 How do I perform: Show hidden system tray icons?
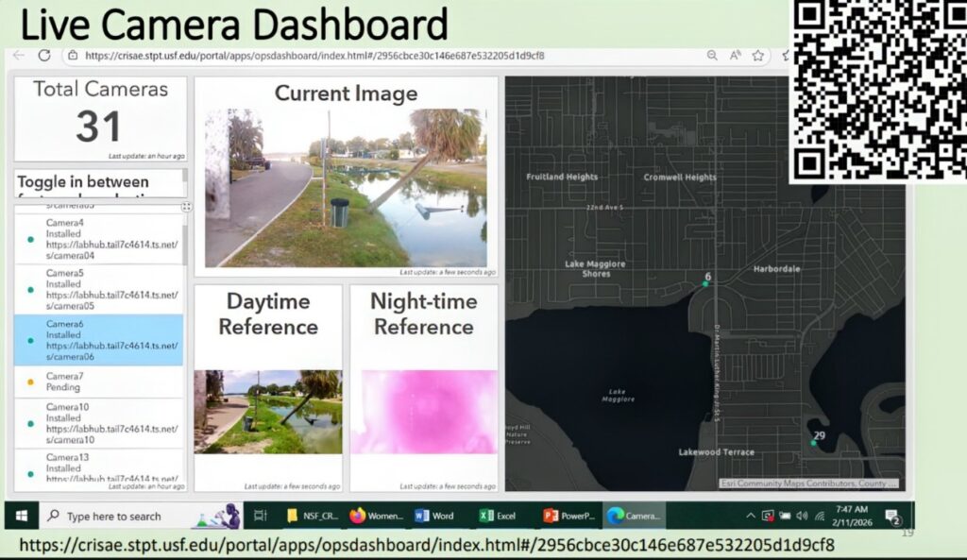click(751, 516)
